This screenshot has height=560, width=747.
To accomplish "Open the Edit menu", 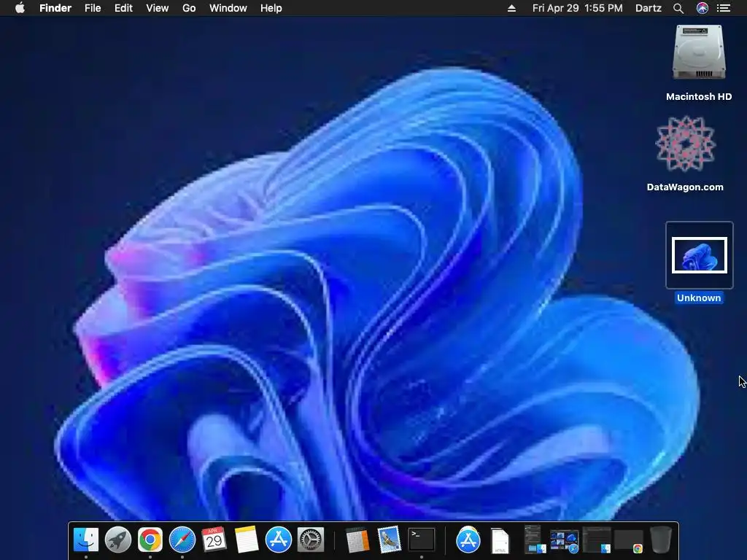I will (123, 8).
